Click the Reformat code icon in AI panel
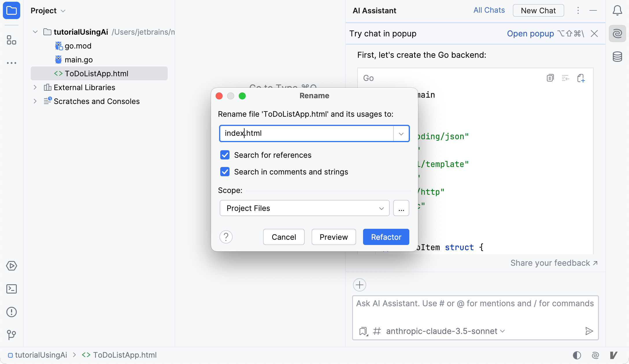Screen dimensions: 629x364 [566, 78]
